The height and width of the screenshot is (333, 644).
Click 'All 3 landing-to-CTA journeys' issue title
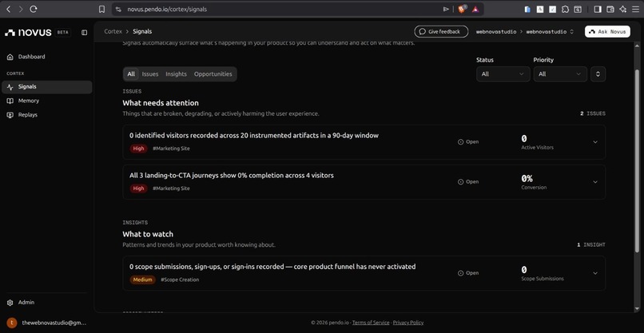pos(232,176)
